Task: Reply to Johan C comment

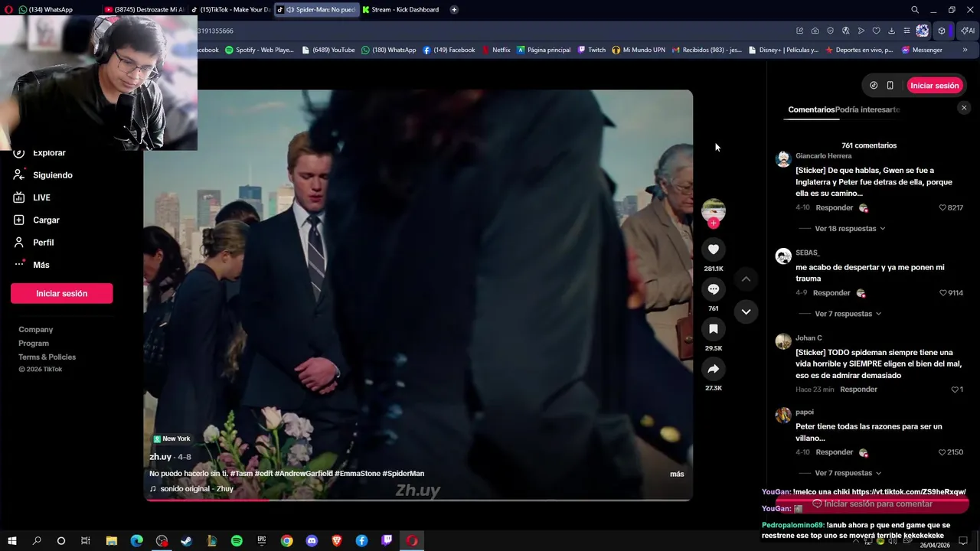Action: click(858, 390)
